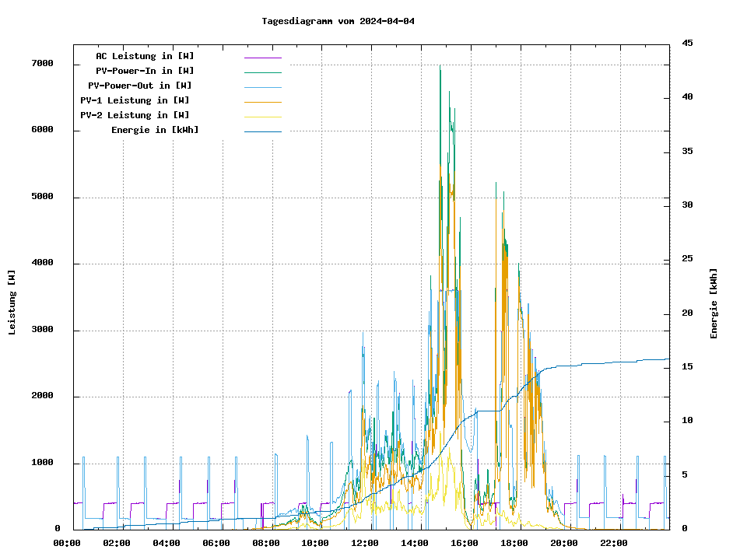Image resolution: width=747 pixels, height=560 pixels.
Task: Click the 7000 value on the power axis
Action: pyautogui.click(x=42, y=64)
